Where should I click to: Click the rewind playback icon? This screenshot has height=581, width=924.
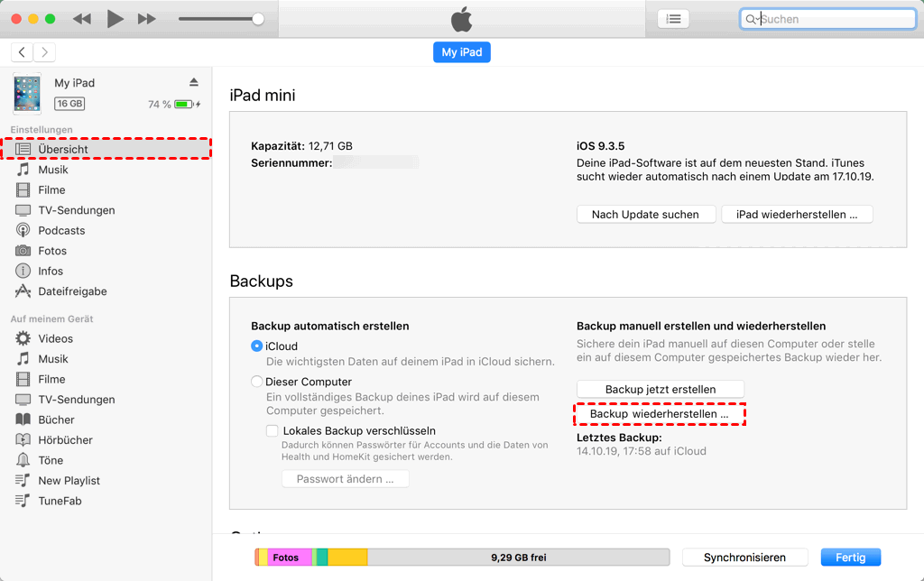81,19
